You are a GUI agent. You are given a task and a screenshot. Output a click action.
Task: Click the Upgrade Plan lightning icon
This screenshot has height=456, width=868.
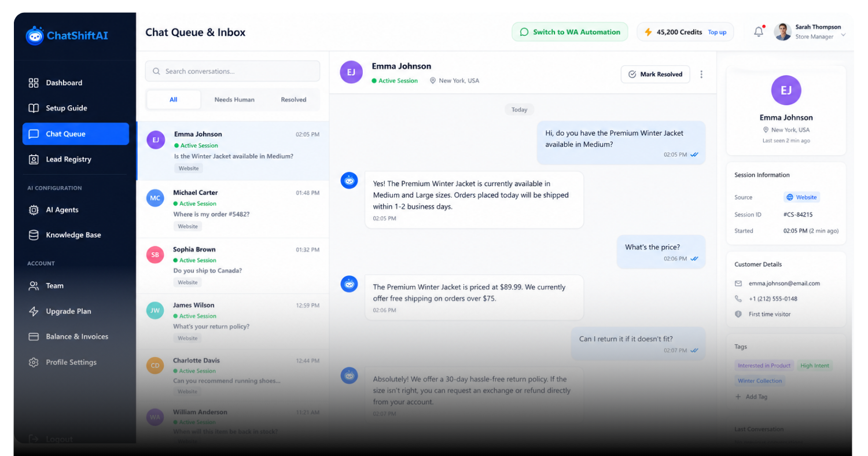pos(34,311)
